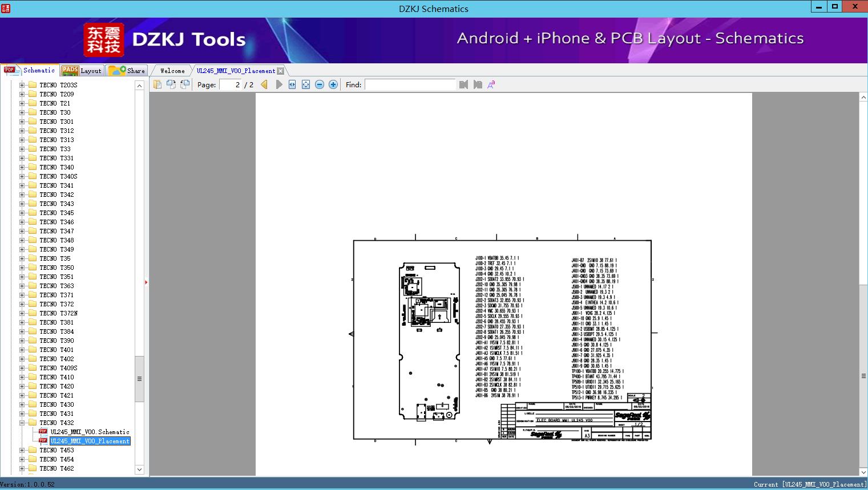
Task: Click the app icon in title bar
Action: point(5,9)
